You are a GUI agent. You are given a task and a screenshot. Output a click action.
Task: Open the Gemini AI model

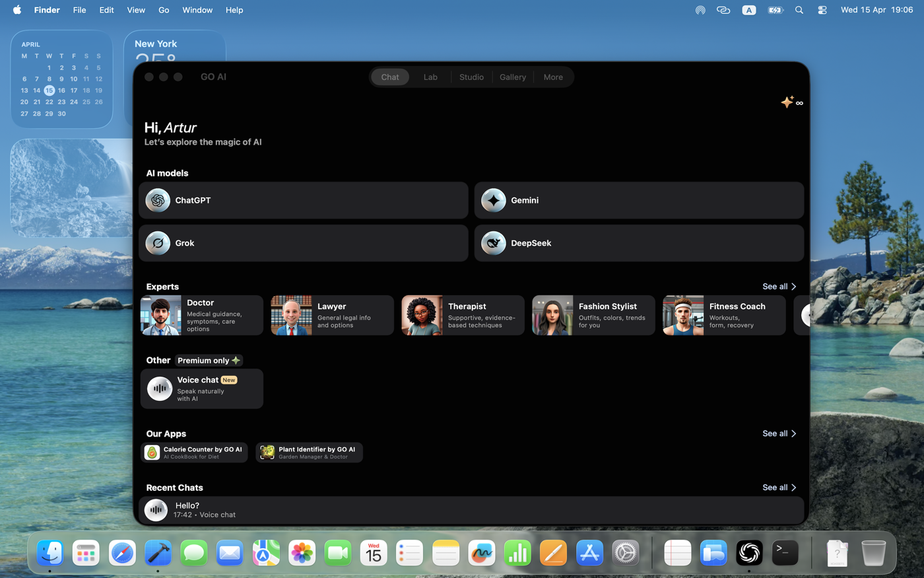click(x=493, y=199)
